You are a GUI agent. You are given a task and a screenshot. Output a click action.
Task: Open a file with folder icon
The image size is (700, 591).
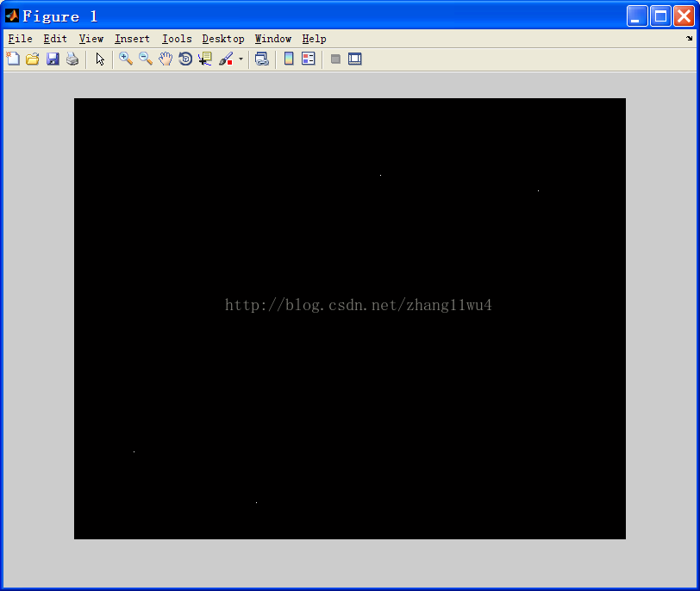tap(33, 59)
